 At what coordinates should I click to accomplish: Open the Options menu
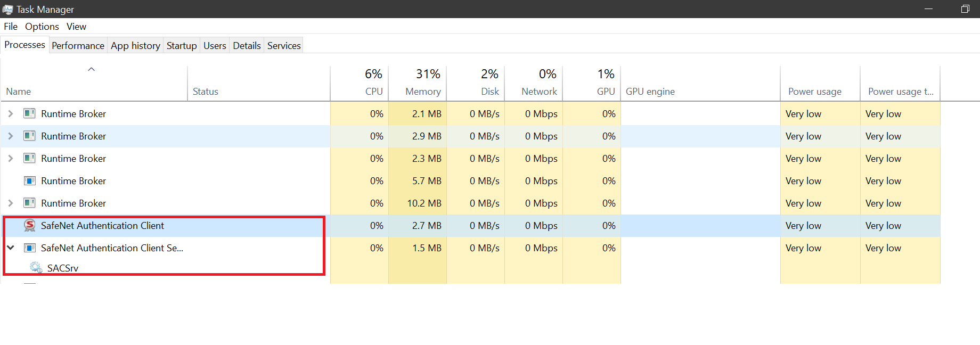click(x=42, y=27)
